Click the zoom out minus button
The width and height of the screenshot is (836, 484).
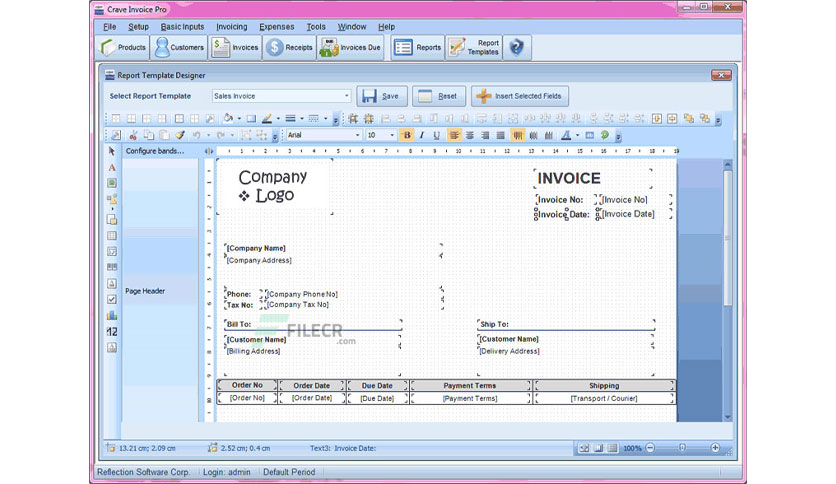pyautogui.click(x=650, y=448)
